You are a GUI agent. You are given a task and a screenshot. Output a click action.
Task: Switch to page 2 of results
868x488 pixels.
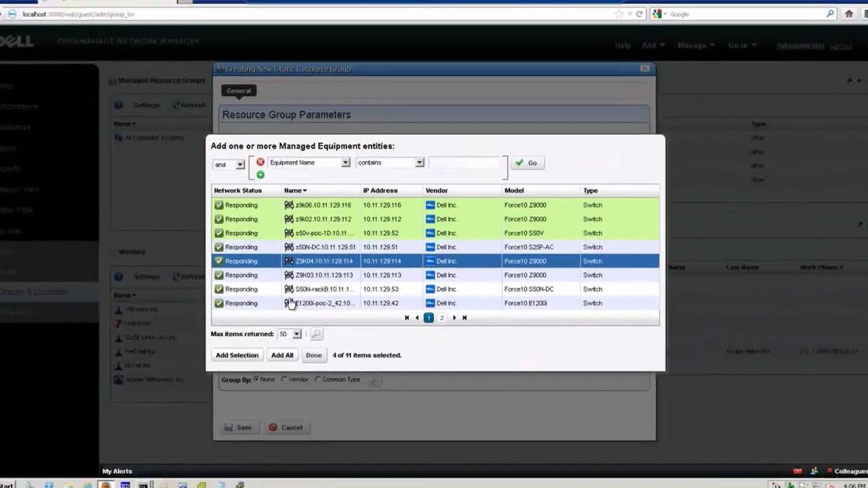point(442,318)
